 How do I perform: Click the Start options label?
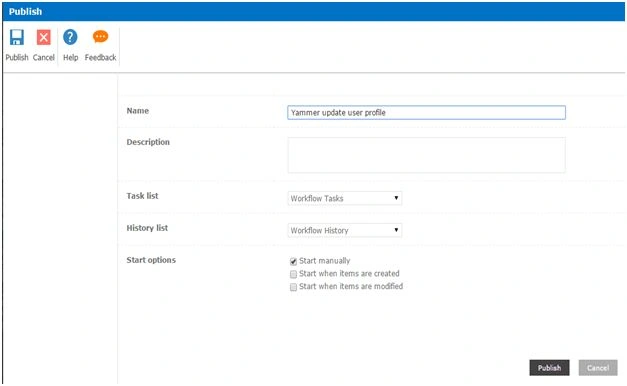click(x=151, y=260)
